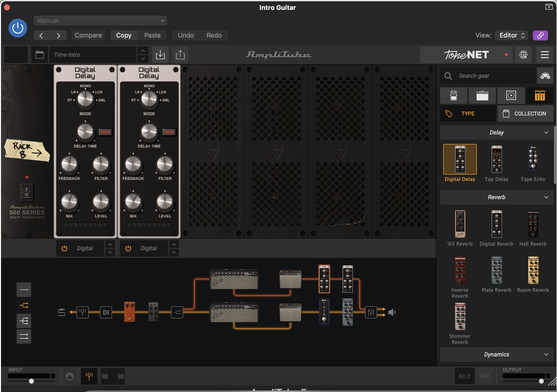Go to the previous preset arrow

coord(42,36)
